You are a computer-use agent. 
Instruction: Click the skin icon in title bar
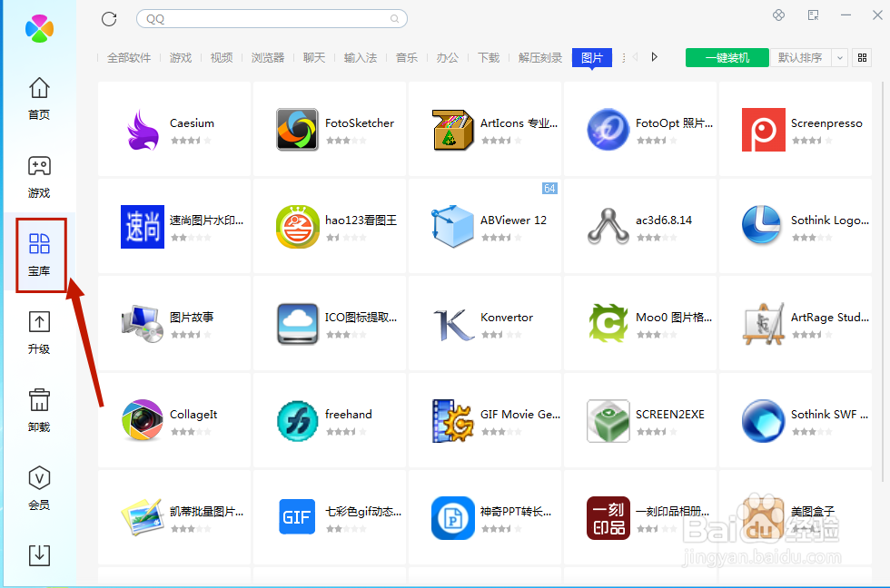(x=779, y=15)
